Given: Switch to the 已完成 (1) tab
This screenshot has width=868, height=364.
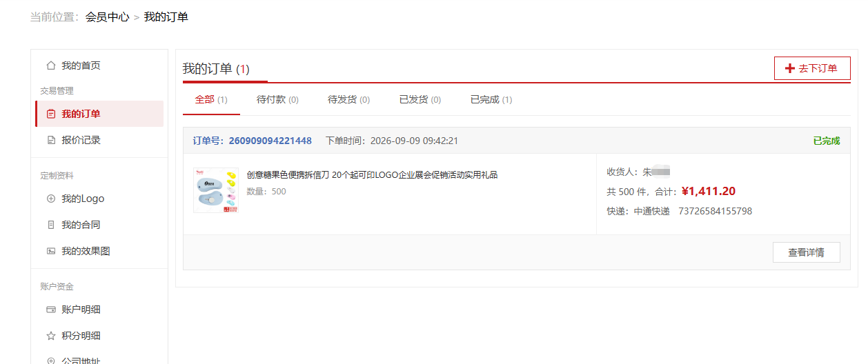Looking at the screenshot, I should point(491,99).
